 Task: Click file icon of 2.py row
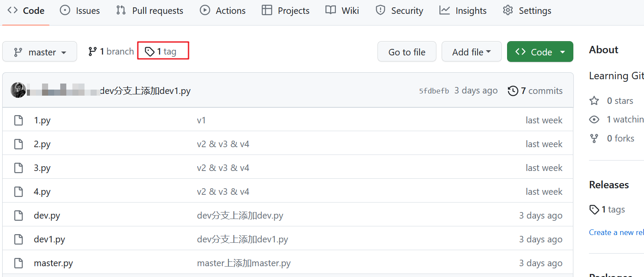[18, 144]
